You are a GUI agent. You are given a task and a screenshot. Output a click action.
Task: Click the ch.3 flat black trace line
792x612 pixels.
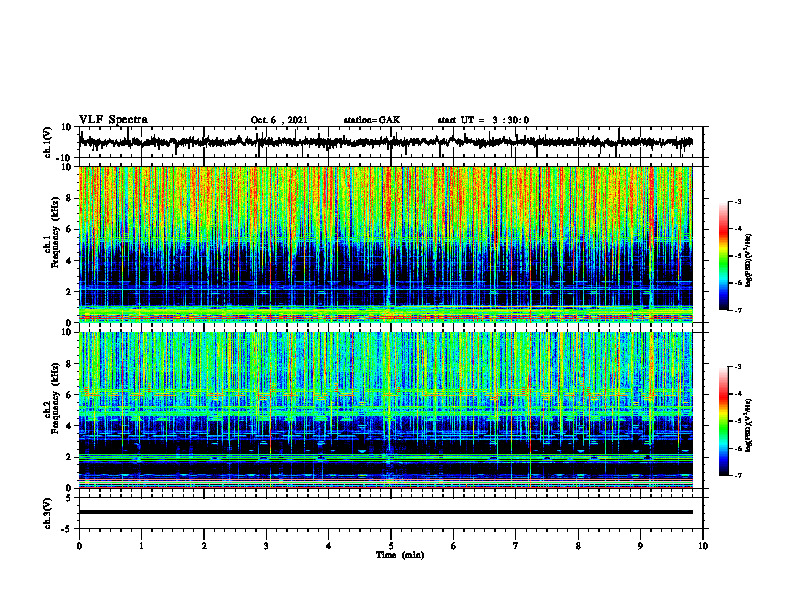click(385, 512)
